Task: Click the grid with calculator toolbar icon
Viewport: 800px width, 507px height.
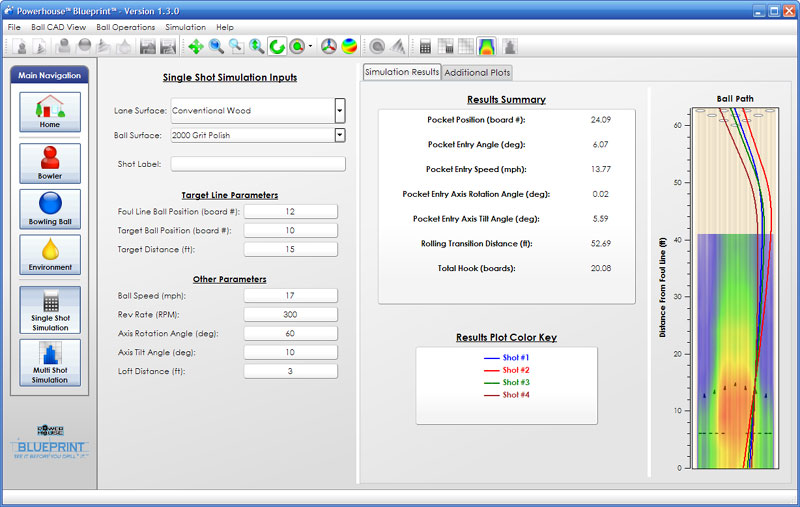Action: 445,47
